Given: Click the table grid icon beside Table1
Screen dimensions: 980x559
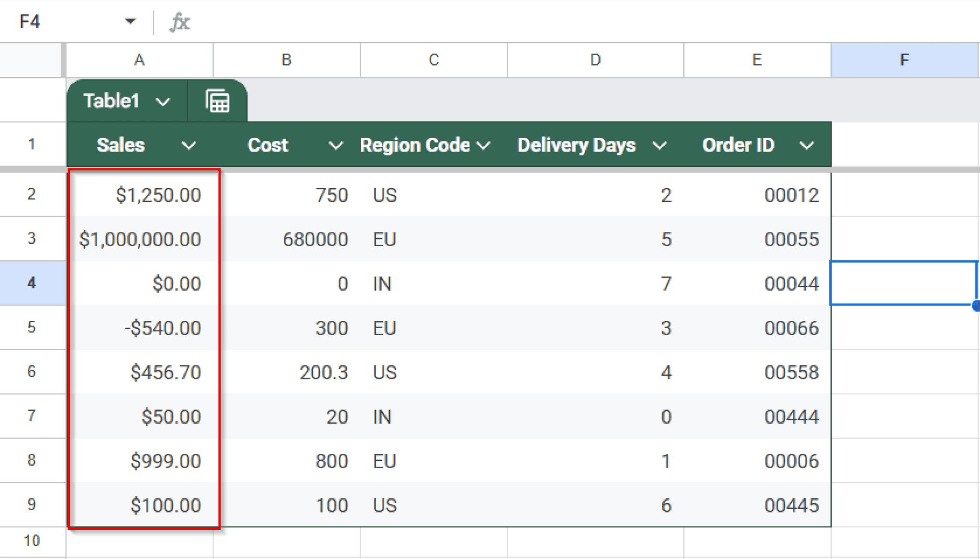Looking at the screenshot, I should (218, 100).
